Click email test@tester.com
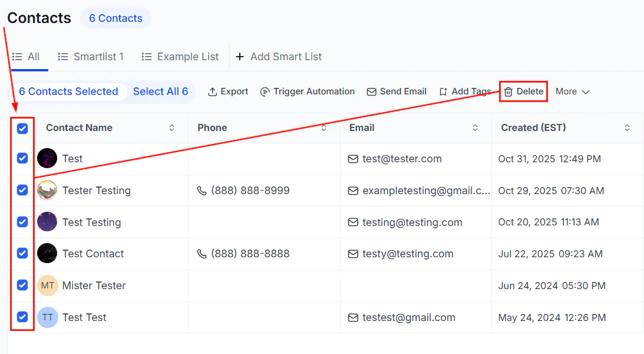Screen dimensions: 644x354 [402, 159]
